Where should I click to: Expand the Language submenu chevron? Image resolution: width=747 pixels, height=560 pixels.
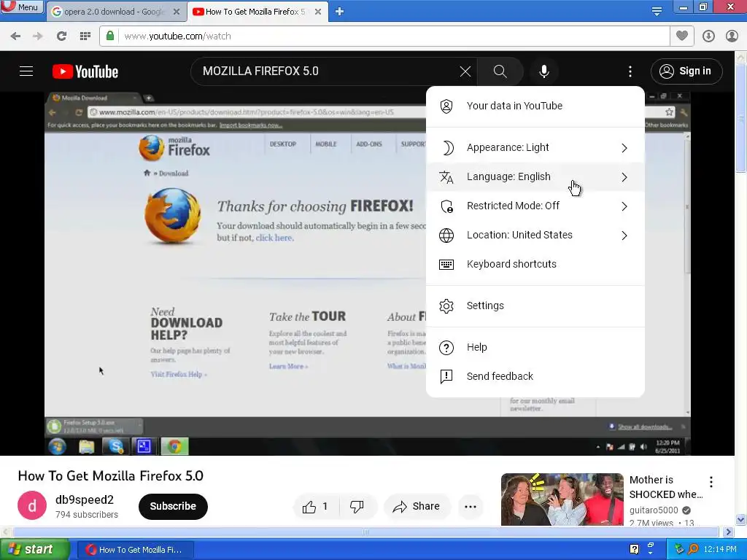click(x=624, y=177)
